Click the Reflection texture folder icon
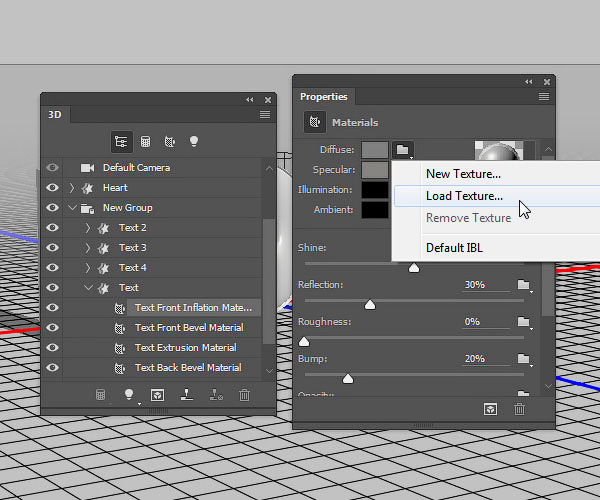Viewport: 600px width, 500px height. [x=523, y=285]
